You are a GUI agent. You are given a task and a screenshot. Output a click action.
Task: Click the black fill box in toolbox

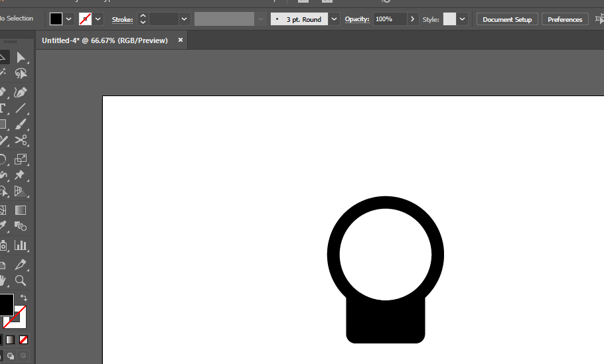(x=6, y=304)
